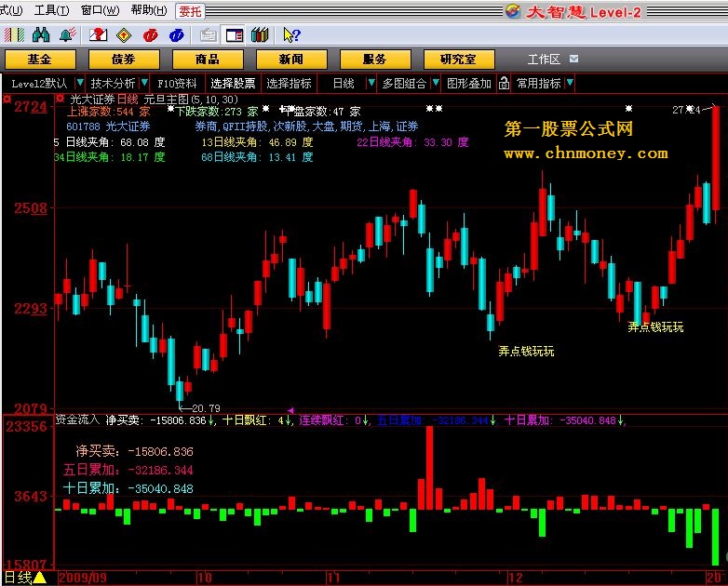
Task: Click the 68日线夹角: 13.41 度 text
Action: [x=257, y=157]
